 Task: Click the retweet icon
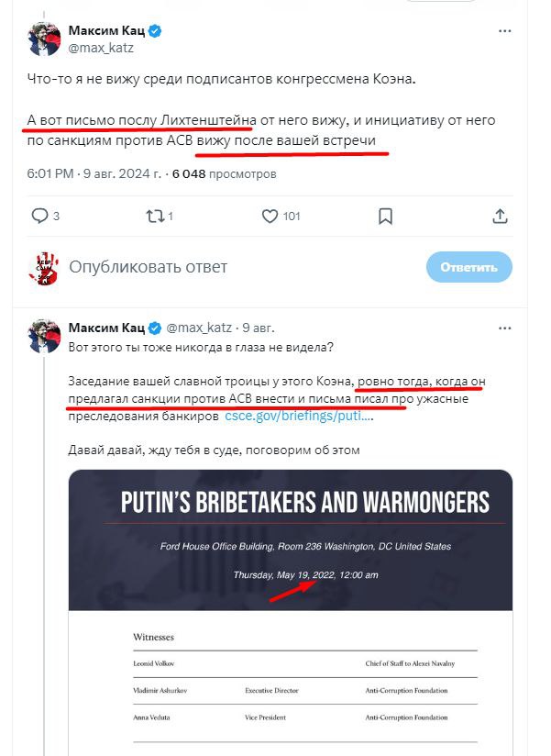[156, 217]
